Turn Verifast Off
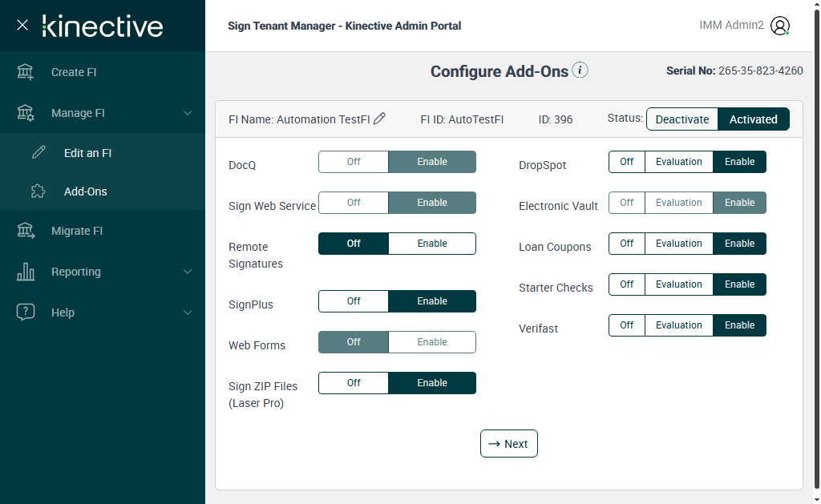Viewport: 821px width, 504px height. (627, 325)
